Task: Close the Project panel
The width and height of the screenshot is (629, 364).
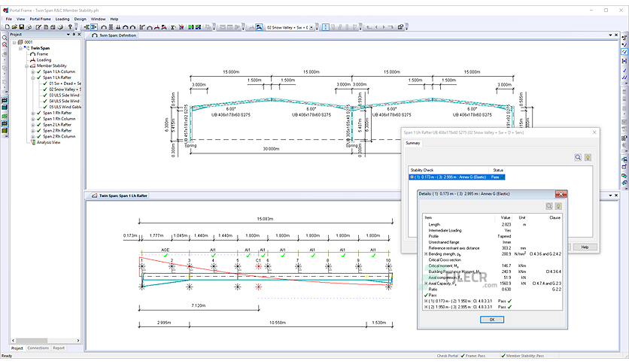Action: 79,35
